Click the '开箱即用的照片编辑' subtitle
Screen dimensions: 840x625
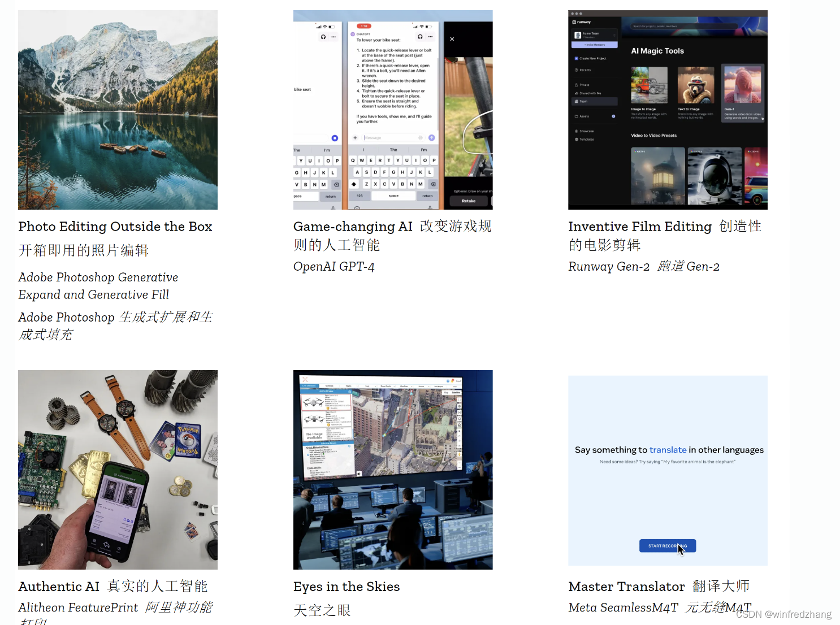[84, 250]
